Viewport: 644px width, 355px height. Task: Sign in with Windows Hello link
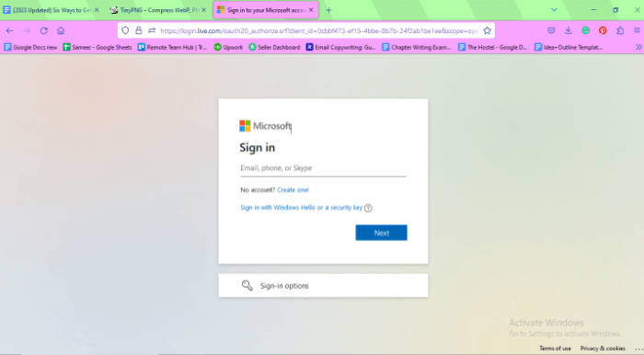pos(301,208)
